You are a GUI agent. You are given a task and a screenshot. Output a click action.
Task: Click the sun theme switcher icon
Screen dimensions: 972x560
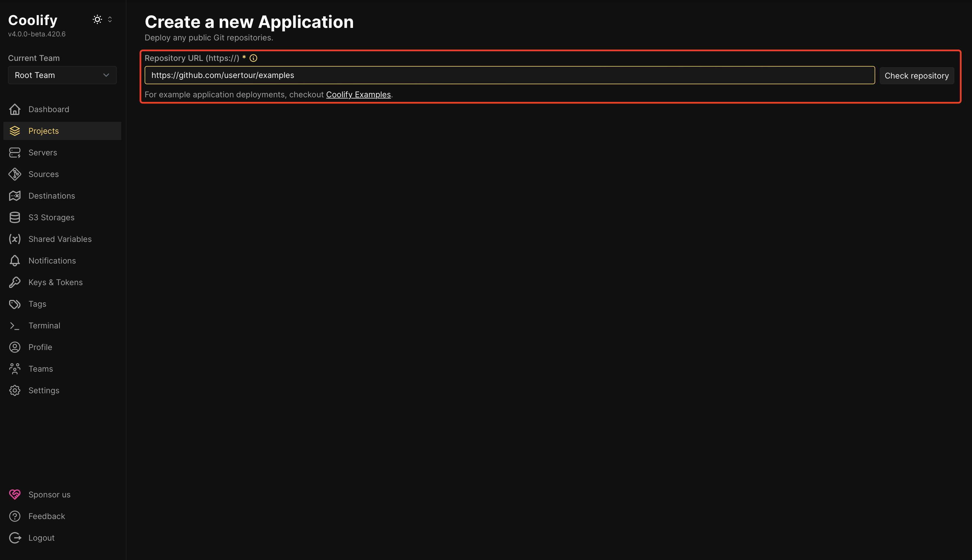point(97,20)
